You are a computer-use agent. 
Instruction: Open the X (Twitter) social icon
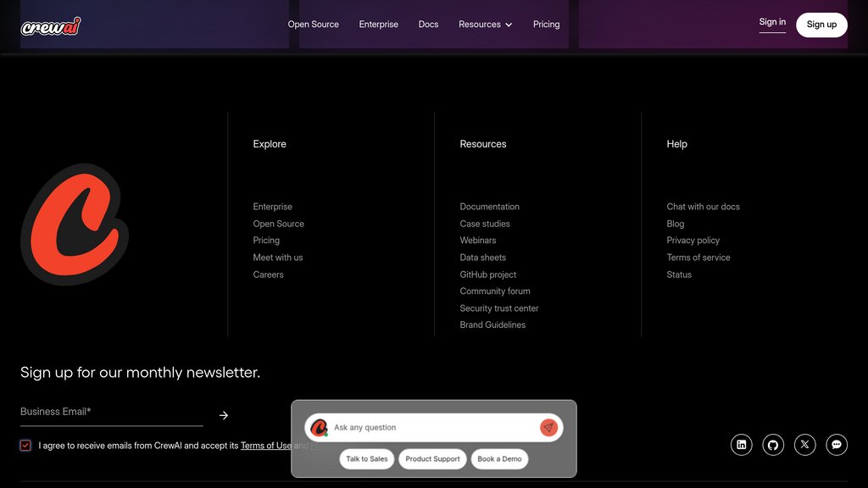tap(805, 445)
